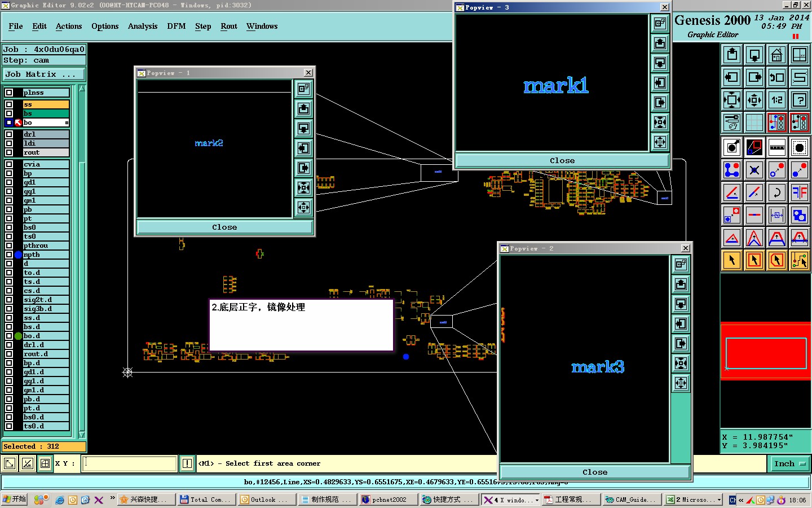The image size is (812, 508).
Task: Click Close button in Popview 3
Action: [x=562, y=160]
